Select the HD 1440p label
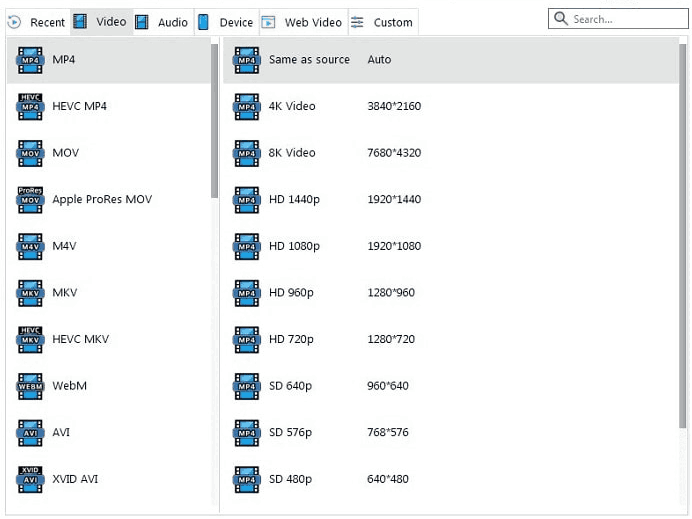 [294, 199]
